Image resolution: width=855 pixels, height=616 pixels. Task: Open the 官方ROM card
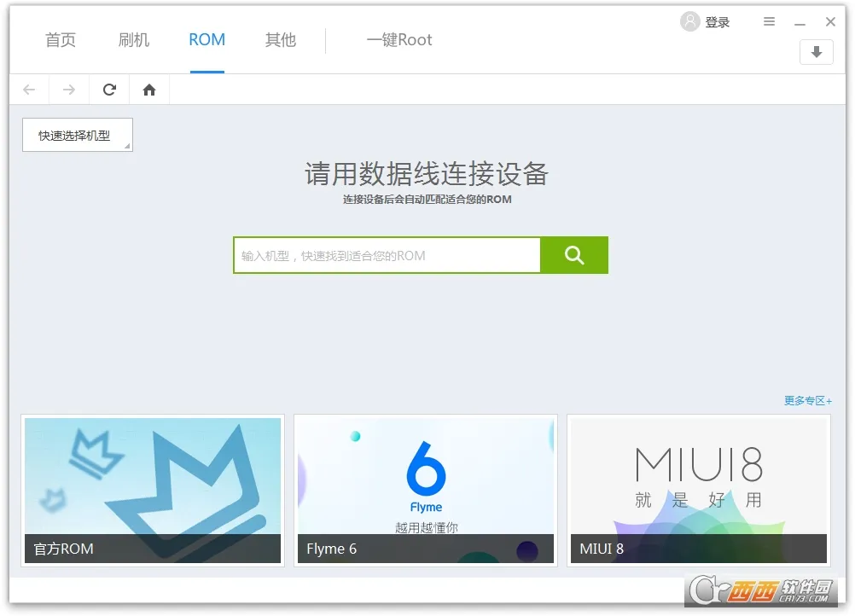point(153,491)
